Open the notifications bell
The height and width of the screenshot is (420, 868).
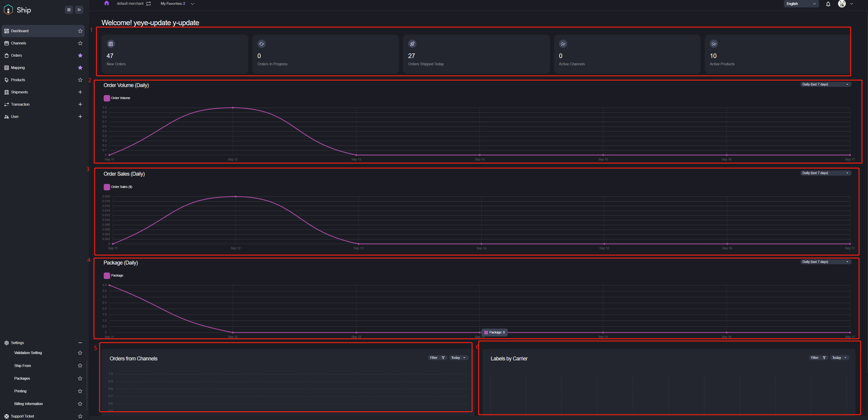(x=828, y=4)
